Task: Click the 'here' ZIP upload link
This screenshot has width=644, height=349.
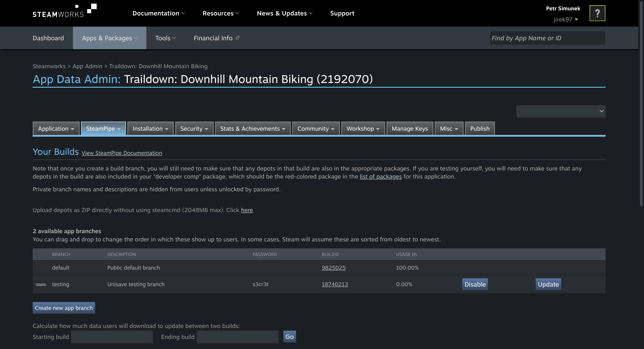Action: pos(247,210)
